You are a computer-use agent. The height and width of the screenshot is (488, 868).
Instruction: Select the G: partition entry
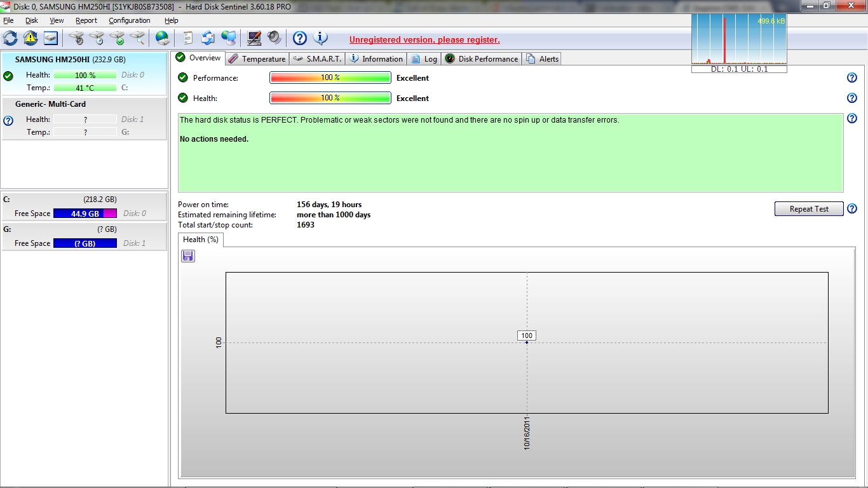click(85, 236)
